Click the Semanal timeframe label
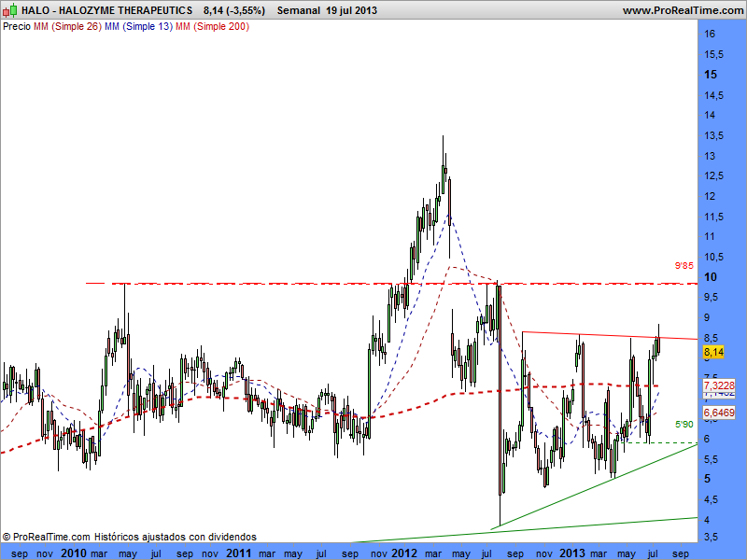The height and width of the screenshot is (560, 747). (x=299, y=10)
